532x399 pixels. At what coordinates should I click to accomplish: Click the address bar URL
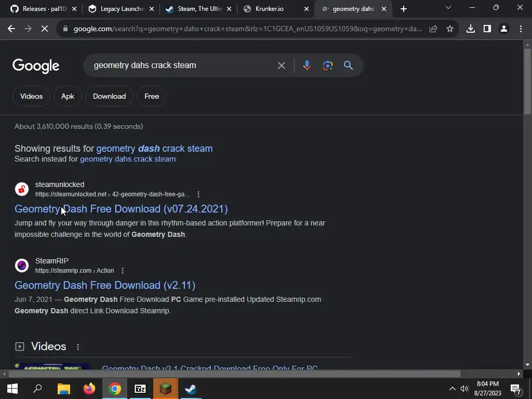(x=248, y=29)
